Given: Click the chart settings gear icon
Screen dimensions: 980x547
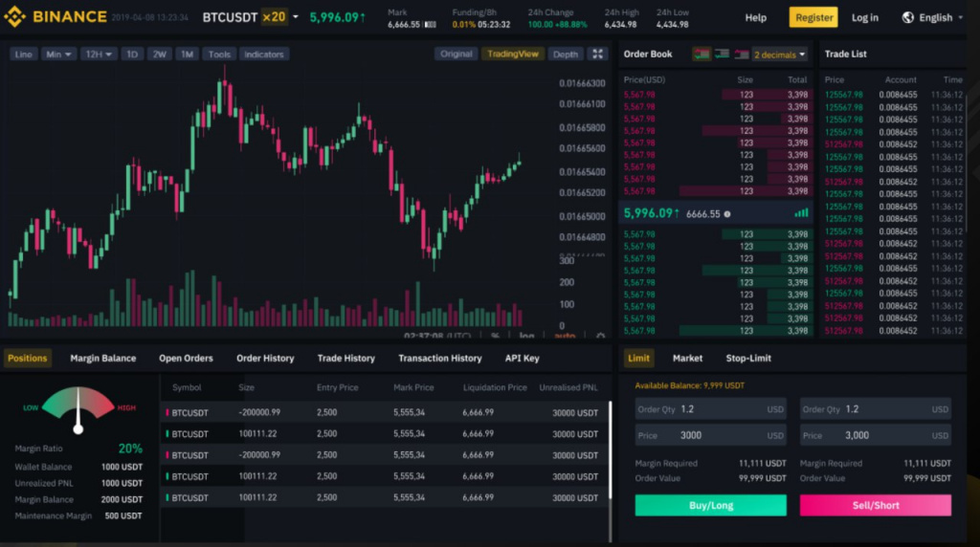Looking at the screenshot, I should [600, 336].
